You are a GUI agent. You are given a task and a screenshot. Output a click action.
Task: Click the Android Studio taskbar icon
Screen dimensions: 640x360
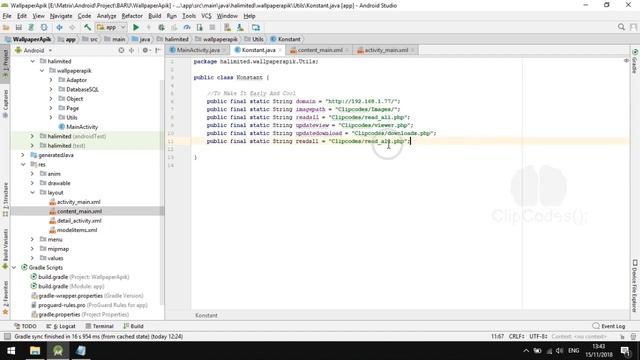[x=58, y=351]
